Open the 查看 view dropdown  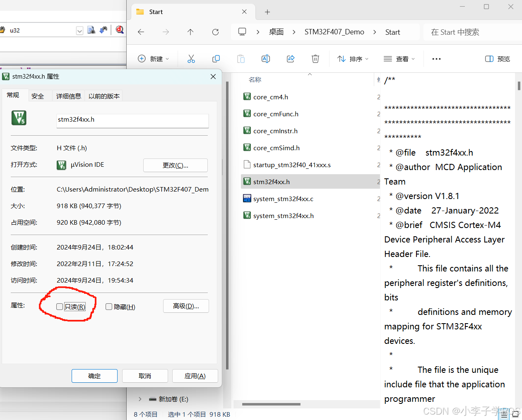[399, 58]
